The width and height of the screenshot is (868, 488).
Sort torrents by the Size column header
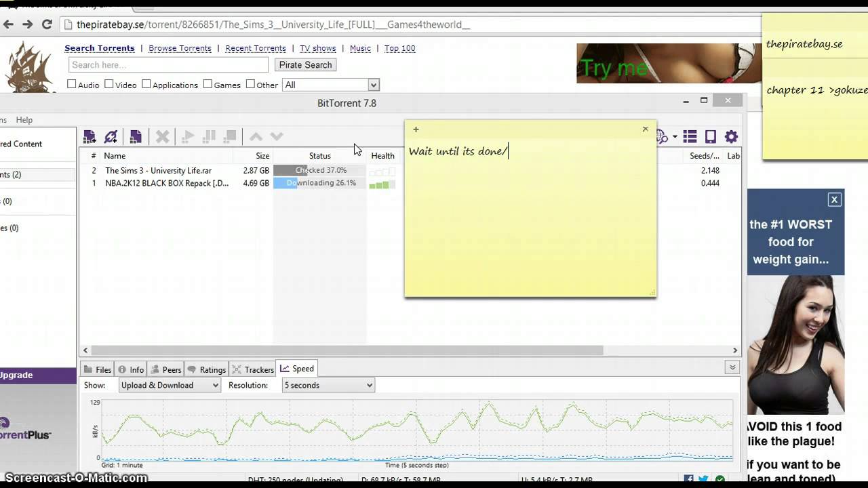point(262,156)
